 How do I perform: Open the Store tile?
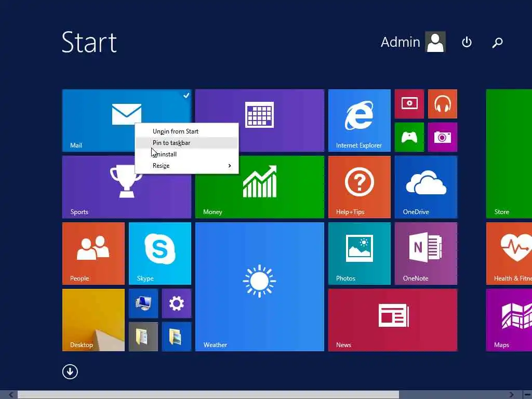pyautogui.click(x=509, y=154)
